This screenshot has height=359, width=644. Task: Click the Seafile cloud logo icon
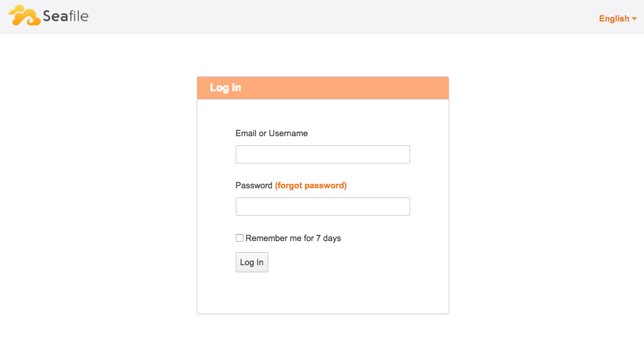coord(25,16)
